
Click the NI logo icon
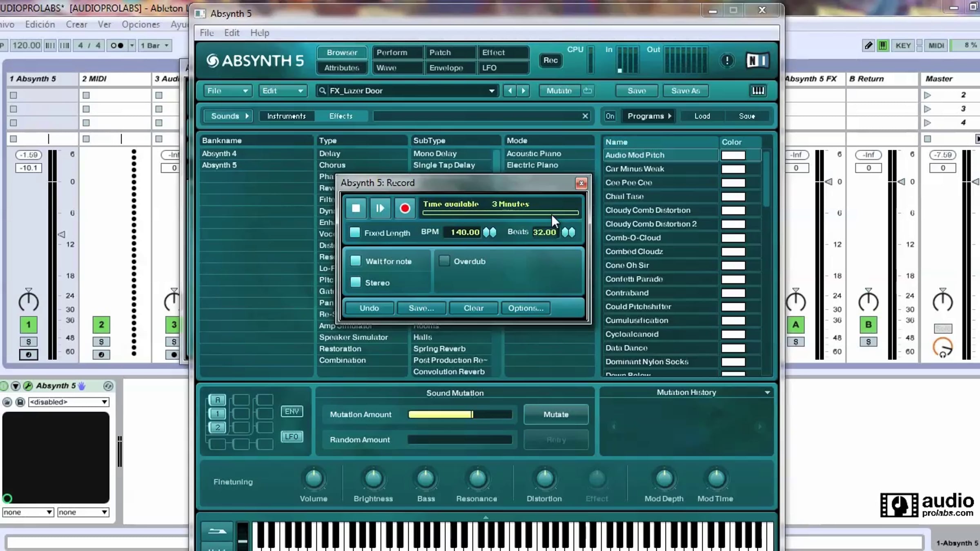(x=757, y=61)
